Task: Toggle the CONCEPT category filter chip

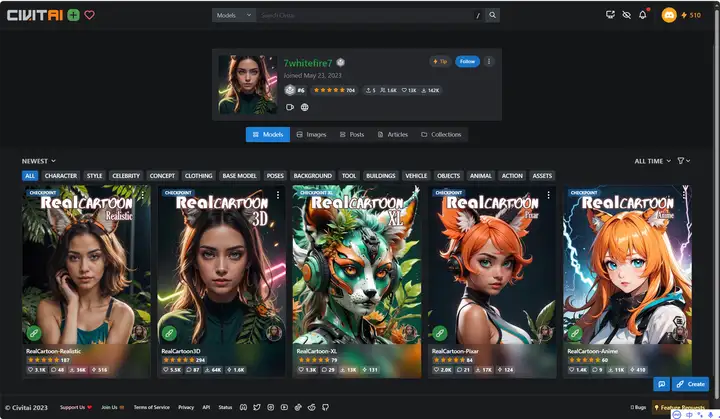Action: click(162, 176)
